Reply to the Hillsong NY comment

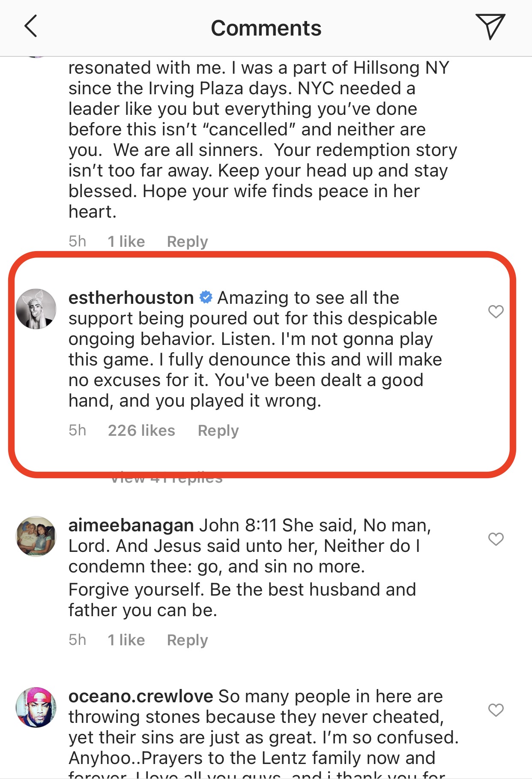pos(187,242)
